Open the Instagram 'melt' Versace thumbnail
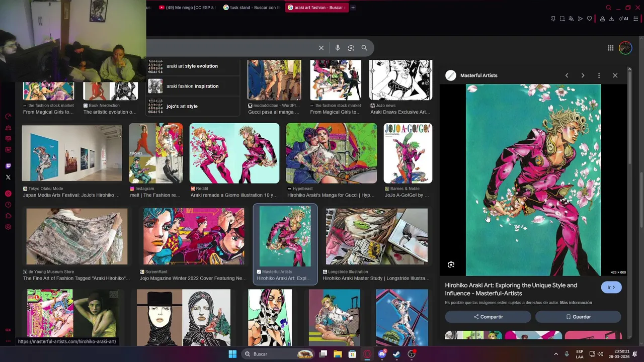This screenshot has width=644, height=362. 156,153
